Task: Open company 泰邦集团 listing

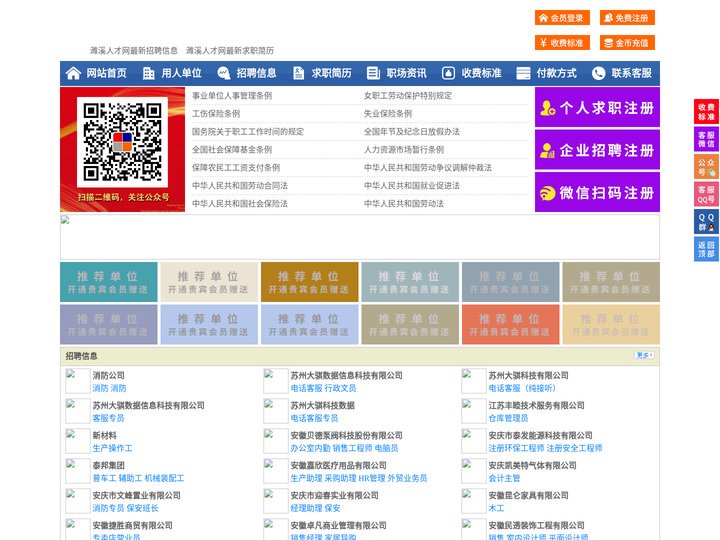Action: pos(109,465)
